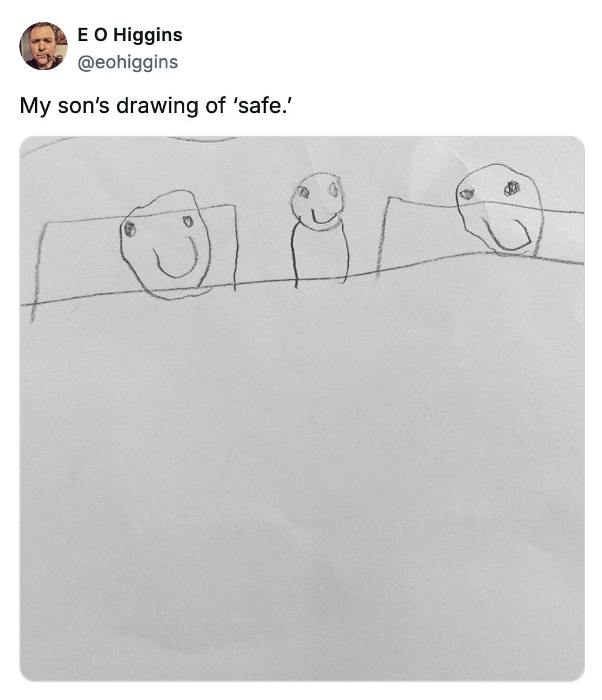602x700 pixels.
Task: Open the @eohiggins handle link
Action: click(x=128, y=62)
